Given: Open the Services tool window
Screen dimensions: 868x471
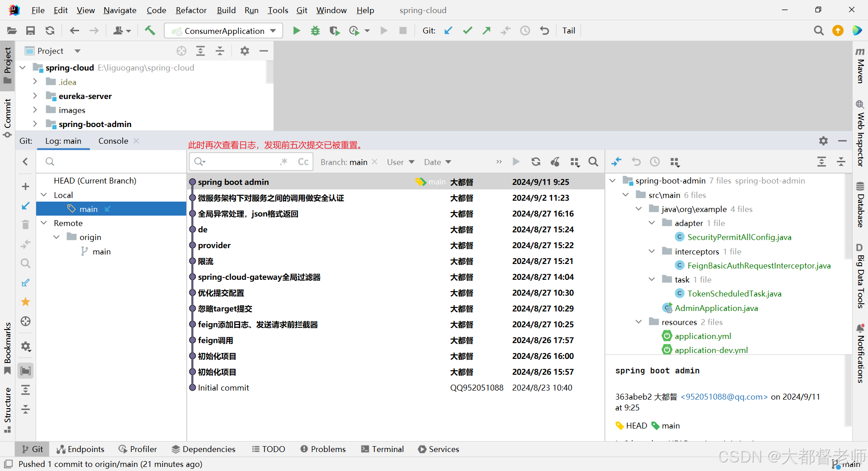Looking at the screenshot, I should point(439,449).
